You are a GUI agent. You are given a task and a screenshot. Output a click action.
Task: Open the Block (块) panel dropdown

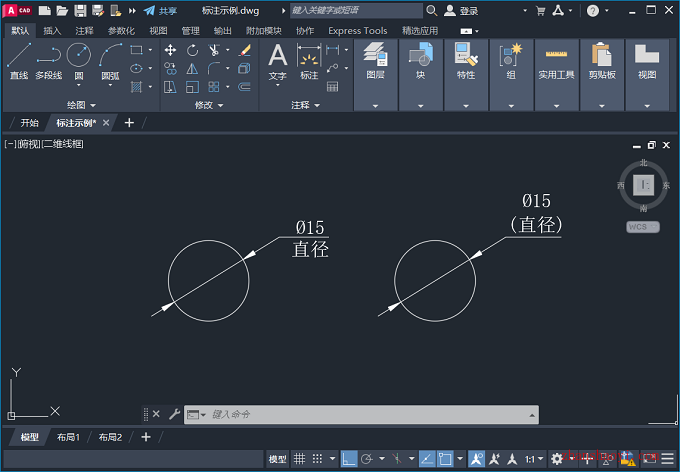(x=421, y=106)
